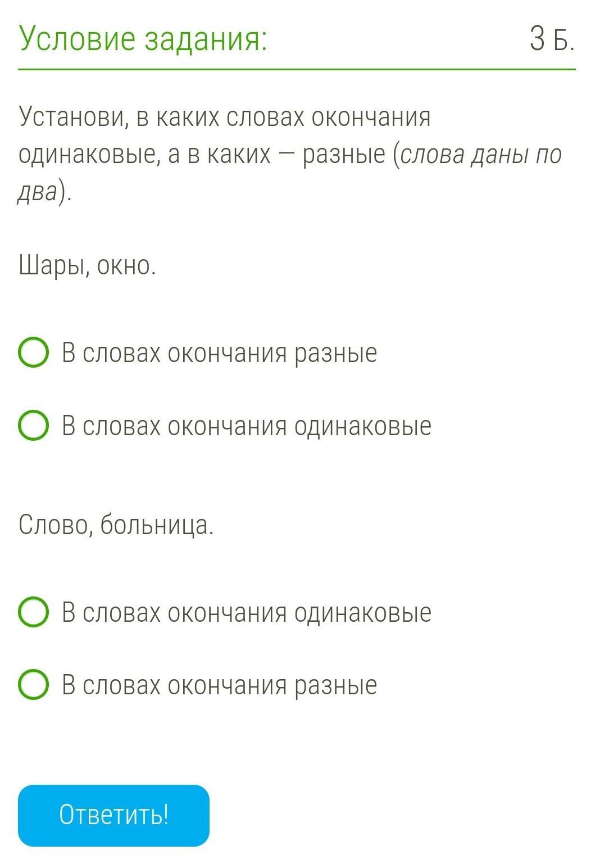The image size is (600, 868).
Task: Select 'окончания разные' radio for Шары, окно
Action: click(x=33, y=352)
